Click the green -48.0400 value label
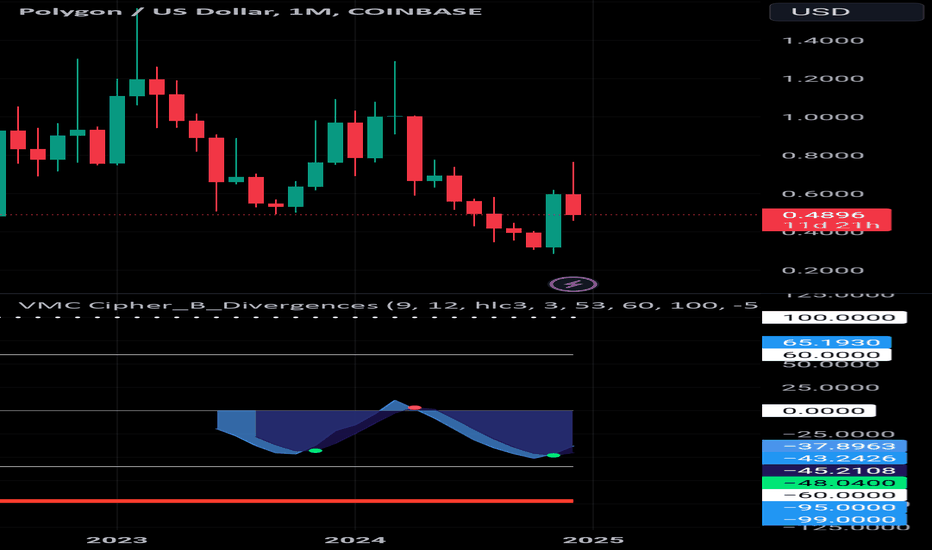 click(834, 483)
